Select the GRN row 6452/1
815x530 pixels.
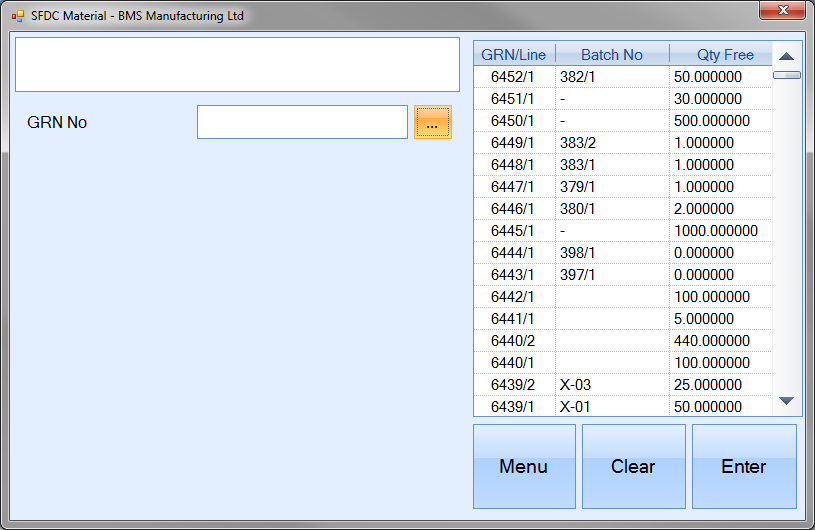[x=512, y=77]
